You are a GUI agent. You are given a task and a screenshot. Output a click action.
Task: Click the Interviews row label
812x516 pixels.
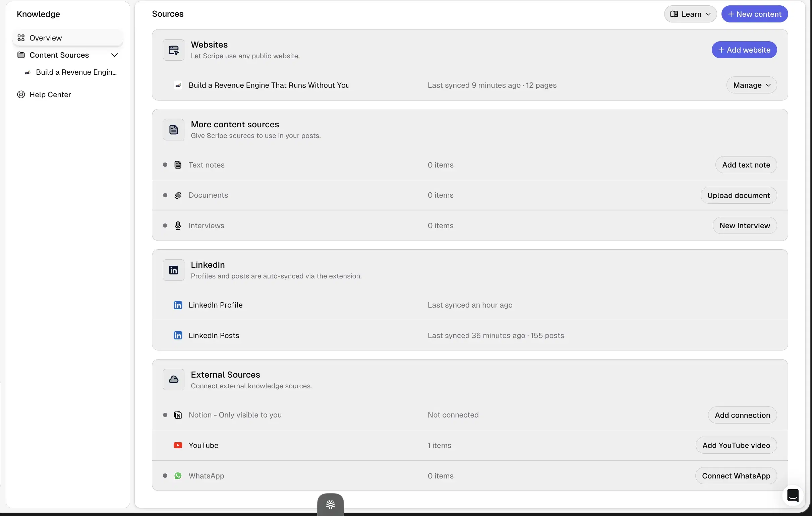207,225
